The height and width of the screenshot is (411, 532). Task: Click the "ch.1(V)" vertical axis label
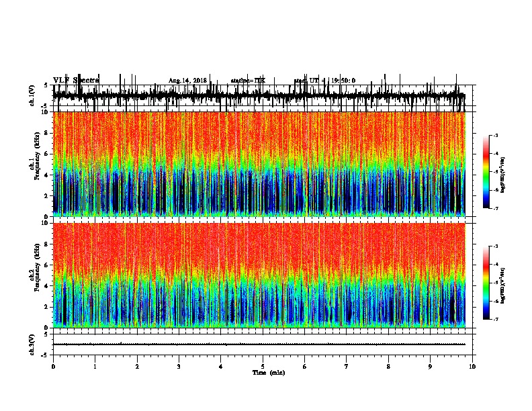click(x=32, y=95)
